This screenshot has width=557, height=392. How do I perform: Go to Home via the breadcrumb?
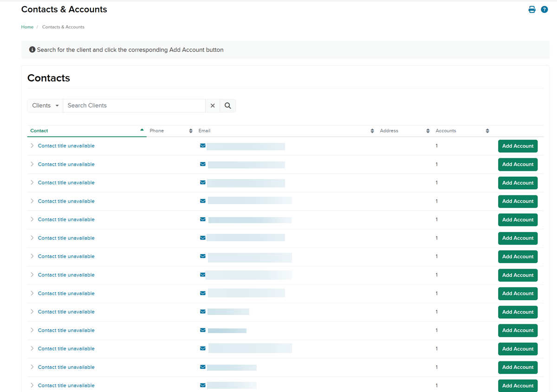(27, 27)
